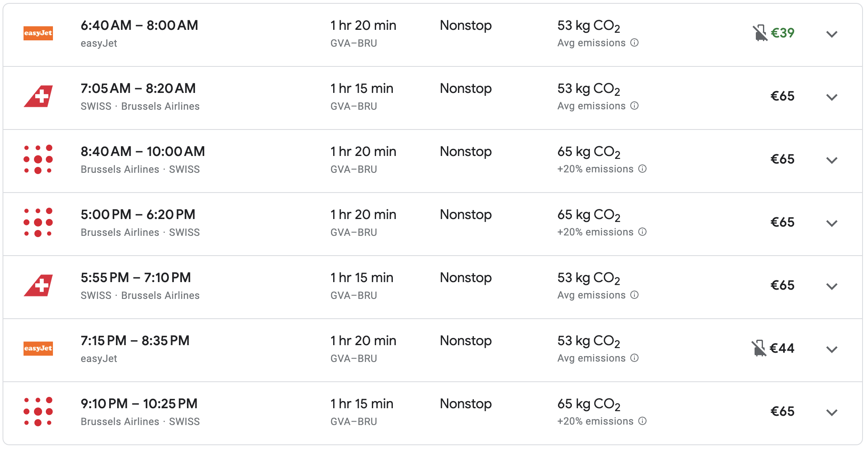Expand details for the 6:40 AM easyJet flight
868x449 pixels.
(x=832, y=34)
